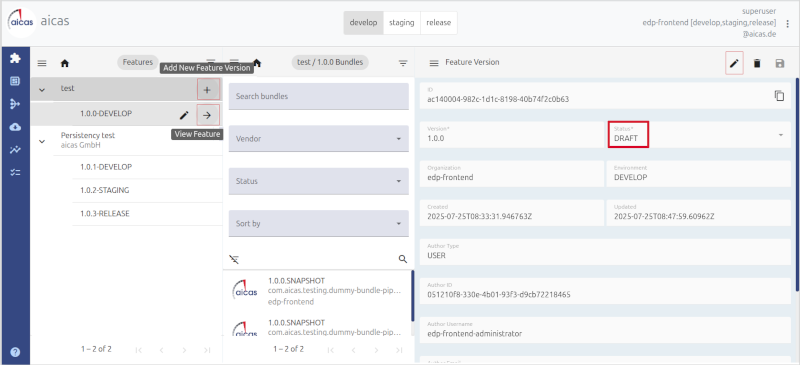Click the Feature Version panel scrollbar
This screenshot has width=800, height=365.
tap(797, 184)
